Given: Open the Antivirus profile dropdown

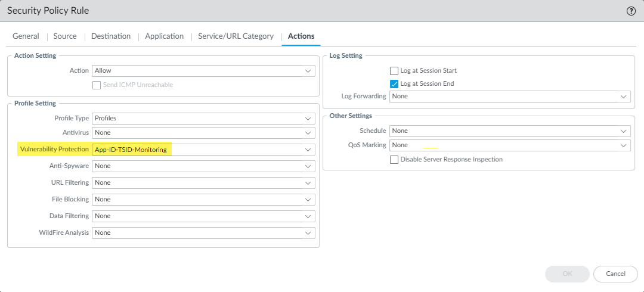Looking at the screenshot, I should pos(203,133).
